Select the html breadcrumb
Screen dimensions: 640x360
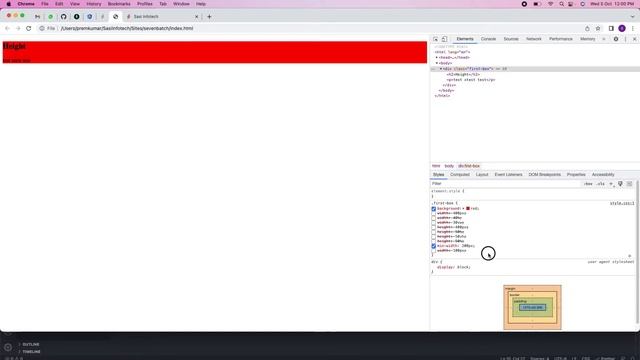[436, 166]
